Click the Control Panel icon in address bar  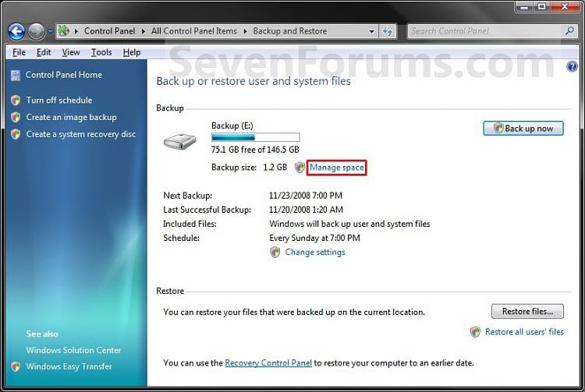point(64,31)
